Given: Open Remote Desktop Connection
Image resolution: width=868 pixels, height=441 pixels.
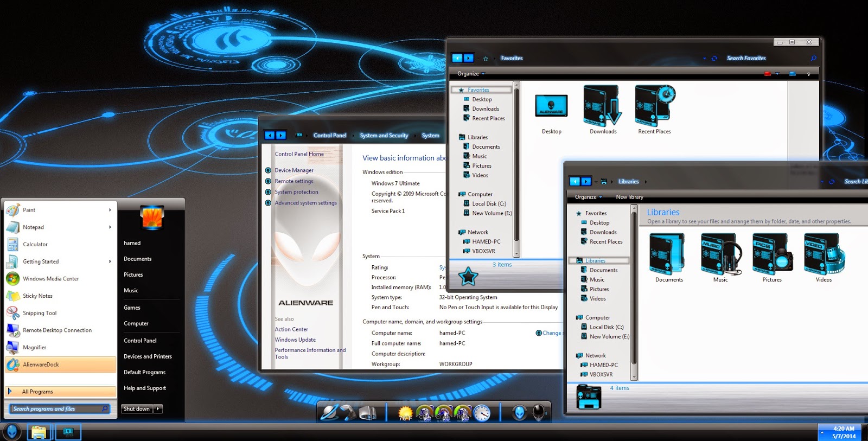Looking at the screenshot, I should pos(60,330).
